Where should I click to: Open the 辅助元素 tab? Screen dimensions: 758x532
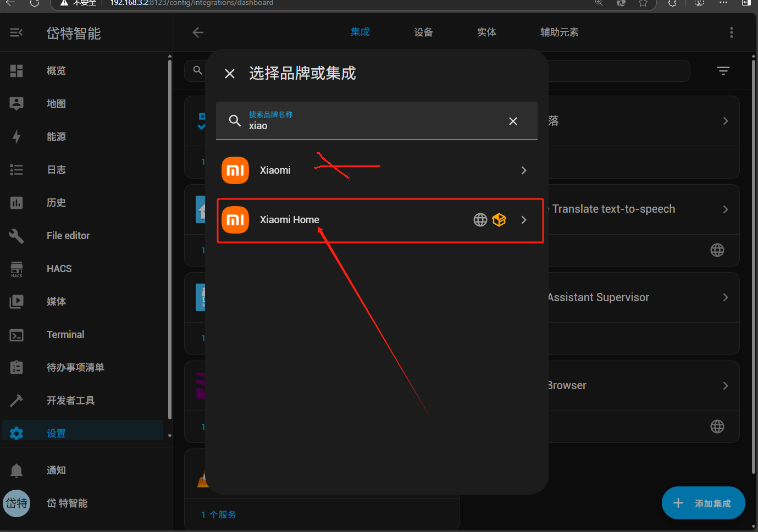tap(559, 32)
